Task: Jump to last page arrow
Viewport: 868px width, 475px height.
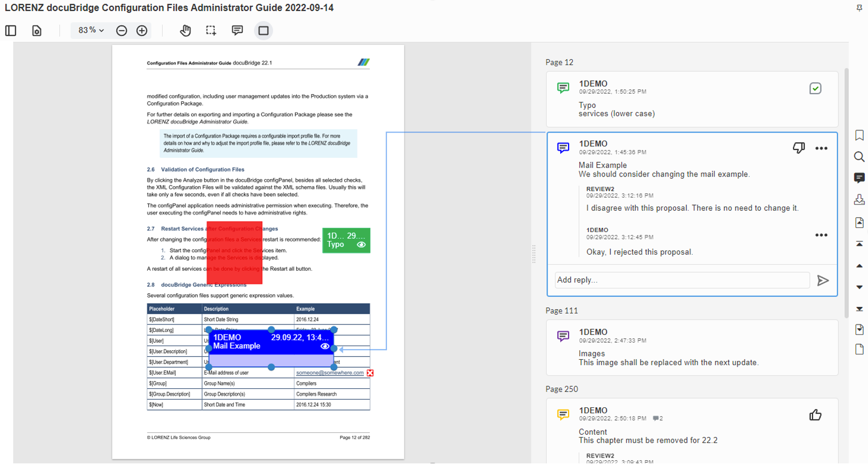Action: click(860, 309)
